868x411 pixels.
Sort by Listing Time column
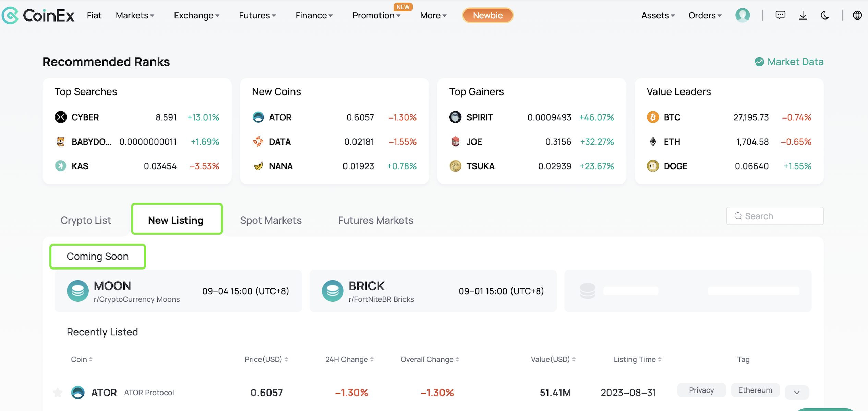(x=638, y=359)
